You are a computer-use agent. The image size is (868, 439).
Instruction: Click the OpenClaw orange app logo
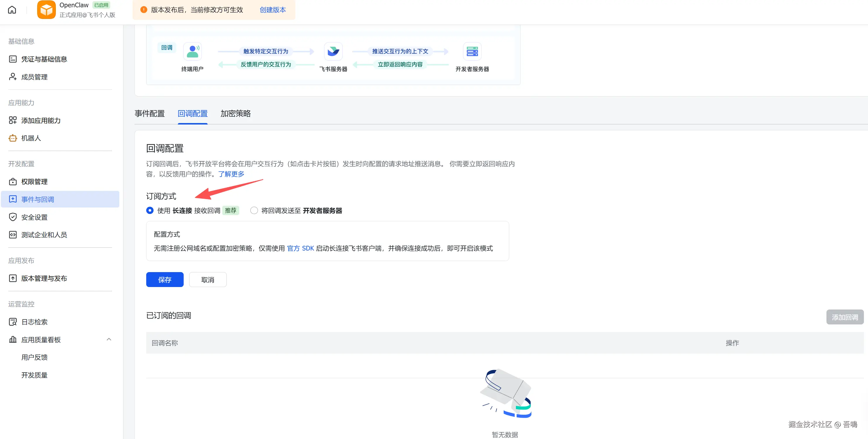coord(46,10)
